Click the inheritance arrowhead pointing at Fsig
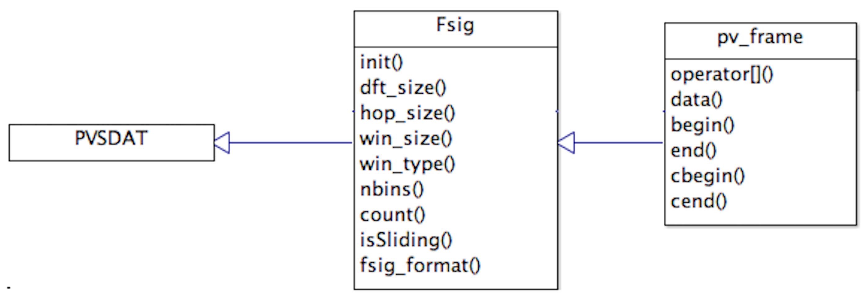This screenshot has height=299, width=868. pos(566,143)
